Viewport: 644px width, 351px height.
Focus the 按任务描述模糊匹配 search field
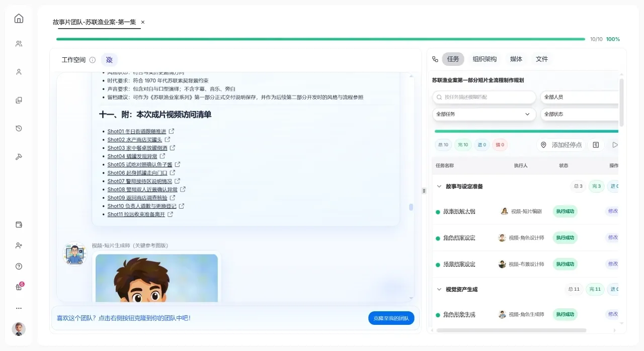pyautogui.click(x=484, y=97)
